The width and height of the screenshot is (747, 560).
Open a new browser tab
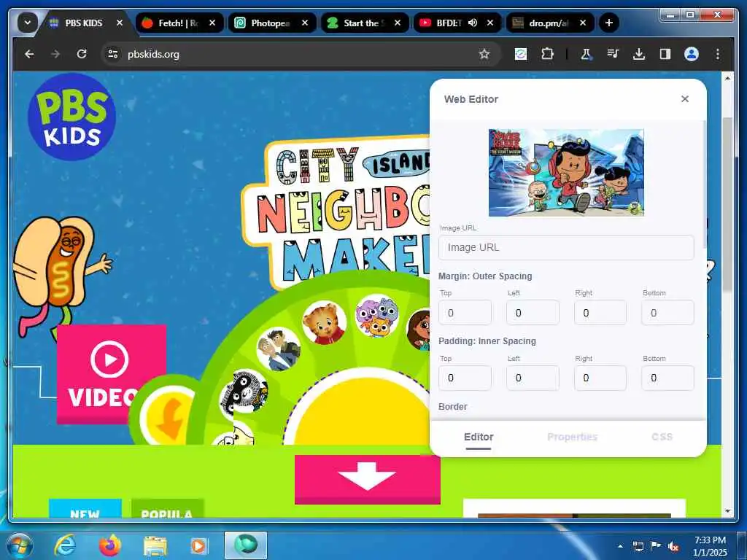609,23
